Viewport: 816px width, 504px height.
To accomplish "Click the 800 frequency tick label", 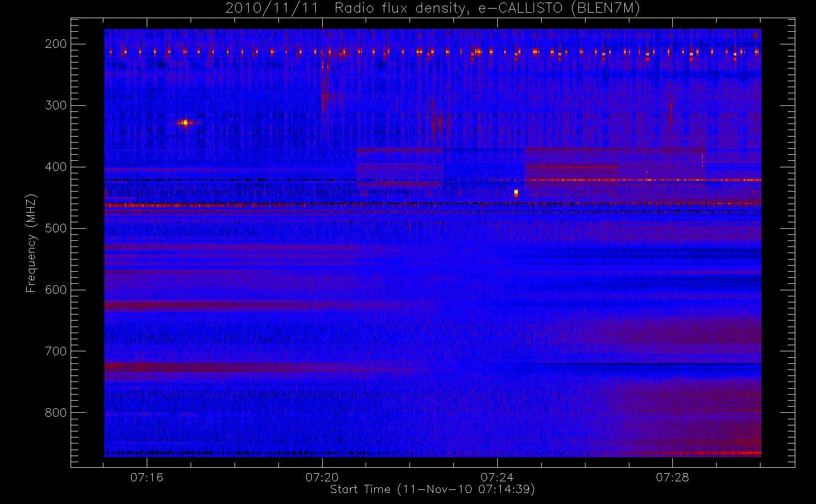I will point(56,413).
